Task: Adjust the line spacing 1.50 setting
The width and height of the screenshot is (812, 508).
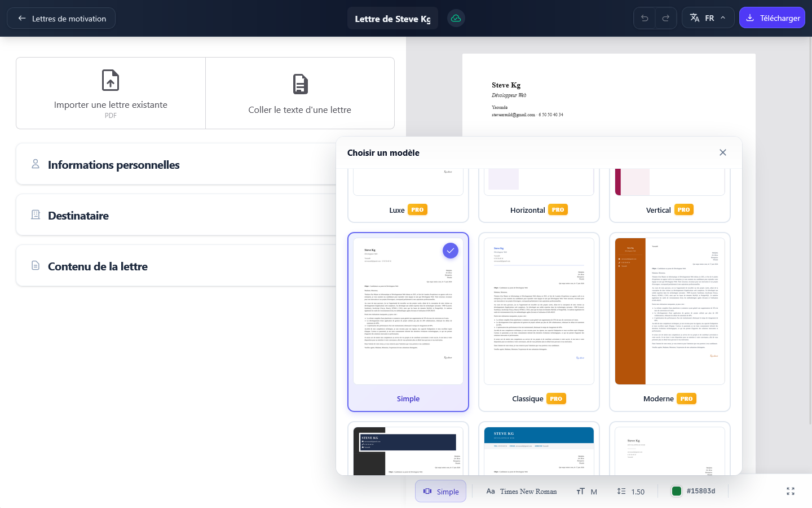Action: [x=631, y=491]
